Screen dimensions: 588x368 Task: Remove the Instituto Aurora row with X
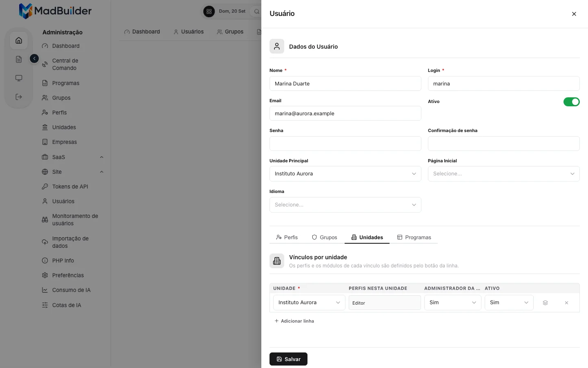(x=566, y=303)
